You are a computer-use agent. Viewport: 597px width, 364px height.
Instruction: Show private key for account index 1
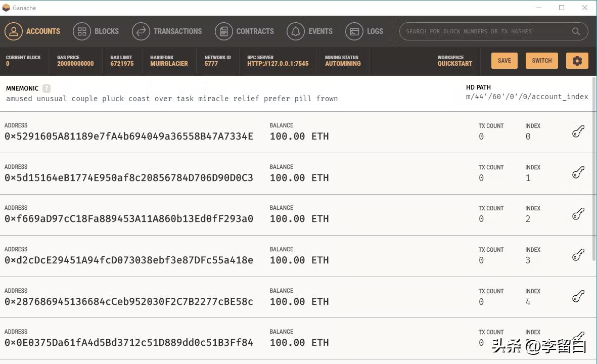578,173
